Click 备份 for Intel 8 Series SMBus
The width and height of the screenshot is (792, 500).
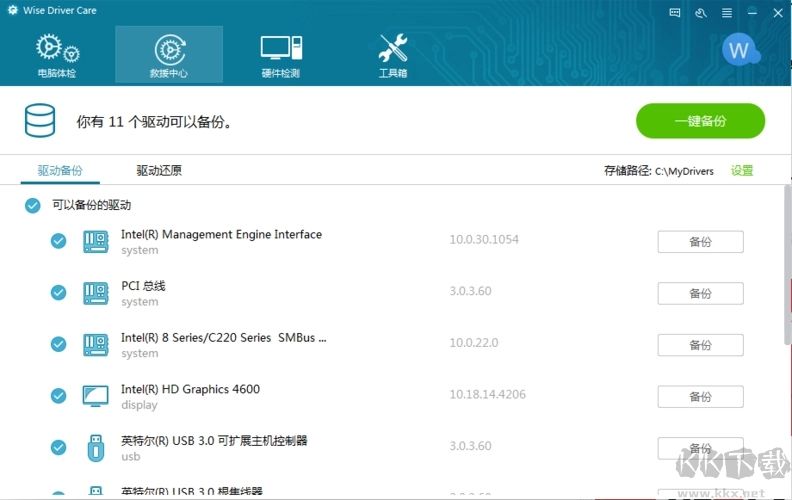(x=701, y=345)
